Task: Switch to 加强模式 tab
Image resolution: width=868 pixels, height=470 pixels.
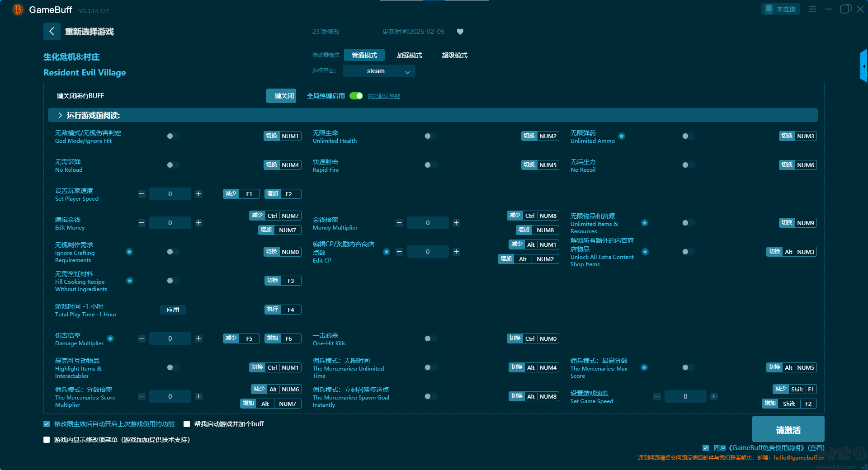Action: click(409, 55)
